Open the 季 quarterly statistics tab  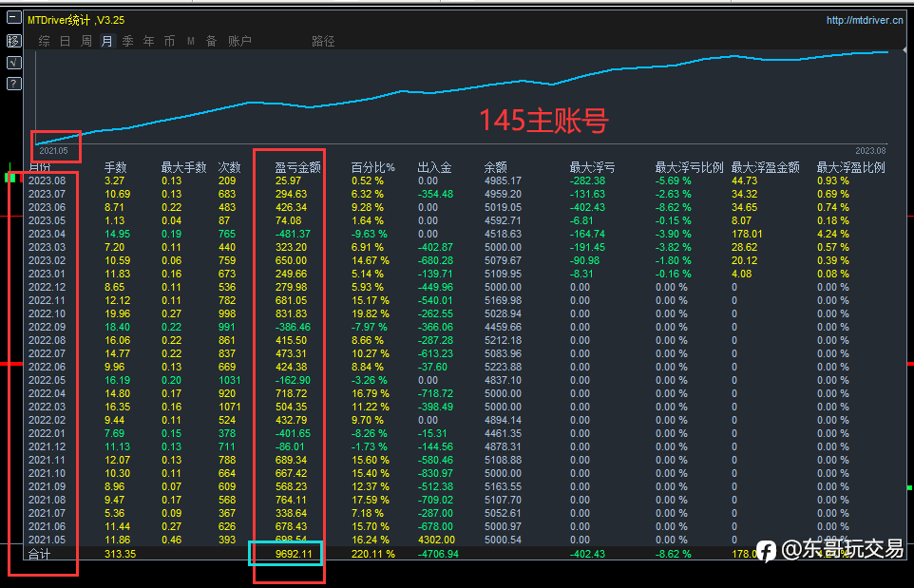(127, 41)
